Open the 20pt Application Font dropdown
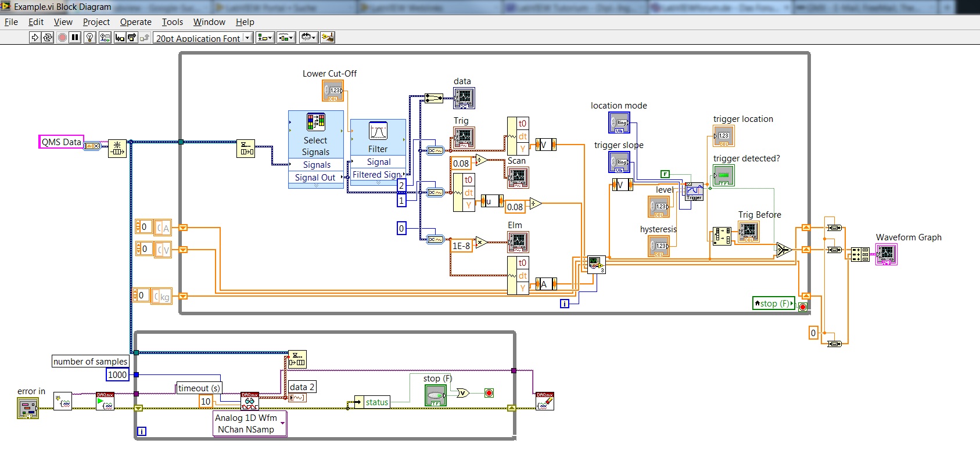This screenshot has height=465, width=980. tap(204, 38)
